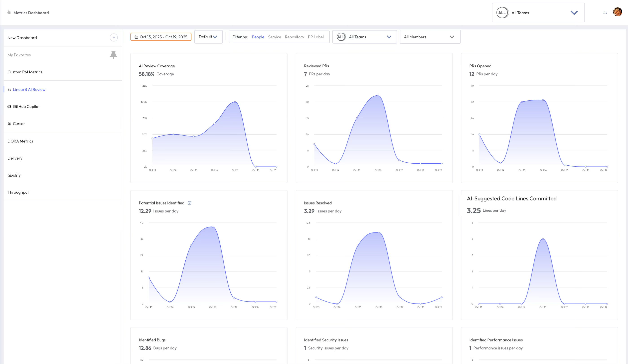Open the Default preset dropdown

208,37
